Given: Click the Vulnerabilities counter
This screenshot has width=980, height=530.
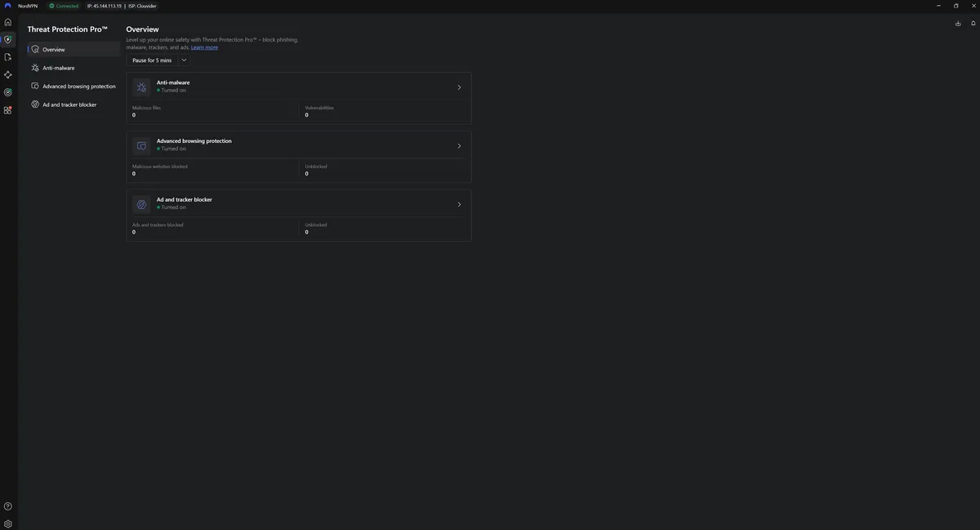Looking at the screenshot, I should point(319,111).
